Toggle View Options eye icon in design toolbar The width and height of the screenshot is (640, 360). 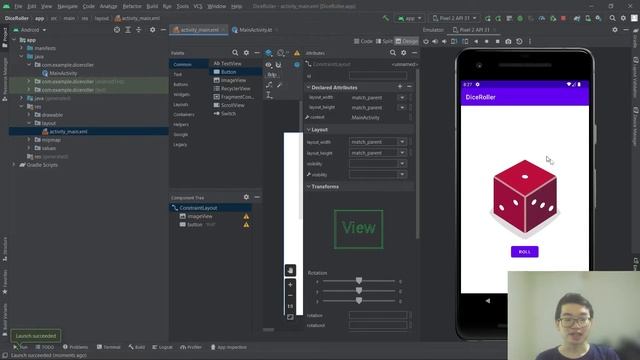[268, 64]
